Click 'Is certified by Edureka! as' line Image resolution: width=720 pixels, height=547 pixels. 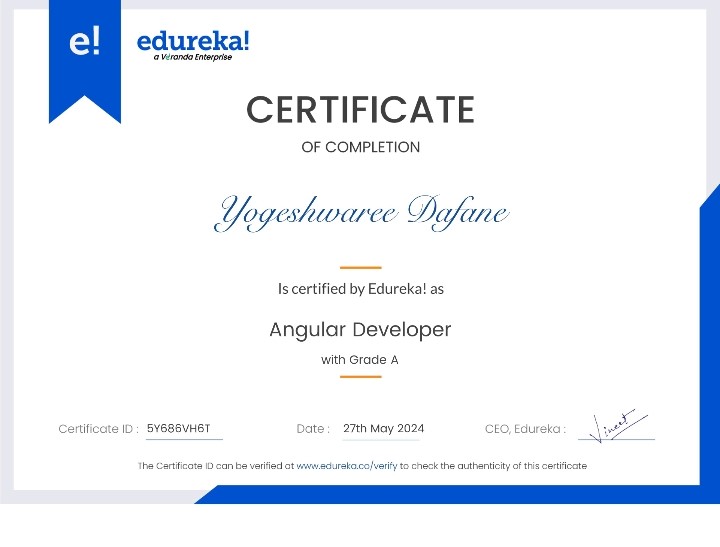(x=361, y=289)
